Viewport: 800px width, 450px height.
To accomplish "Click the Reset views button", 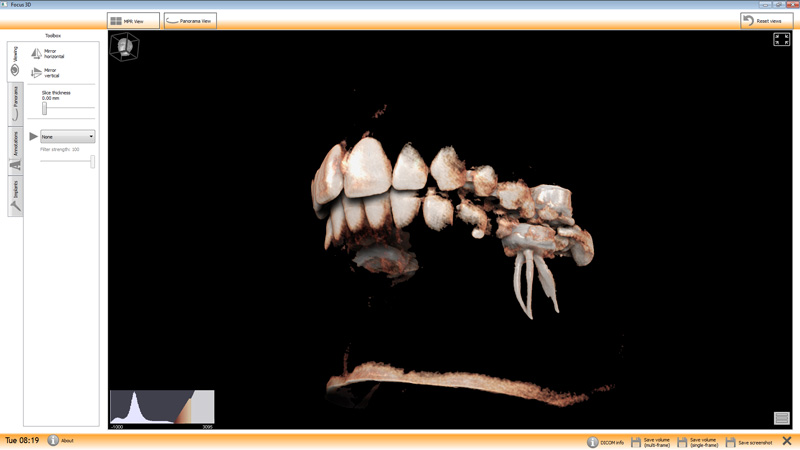I will (x=767, y=21).
